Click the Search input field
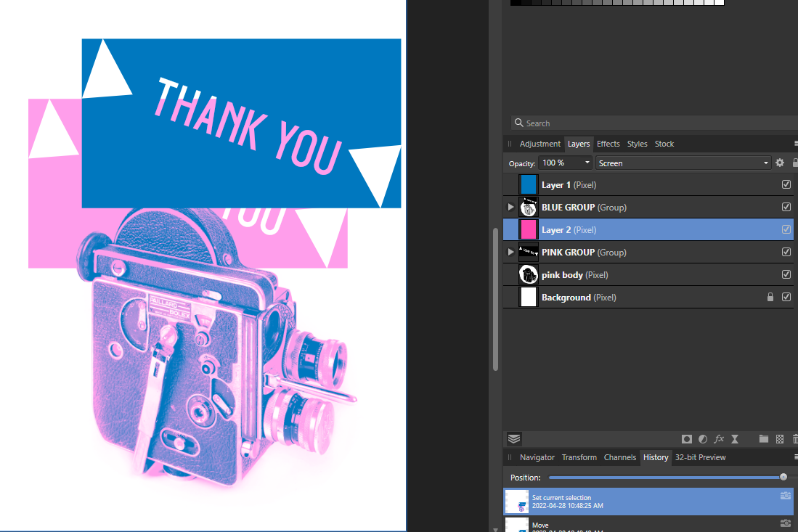This screenshot has height=532, width=798. point(654,123)
